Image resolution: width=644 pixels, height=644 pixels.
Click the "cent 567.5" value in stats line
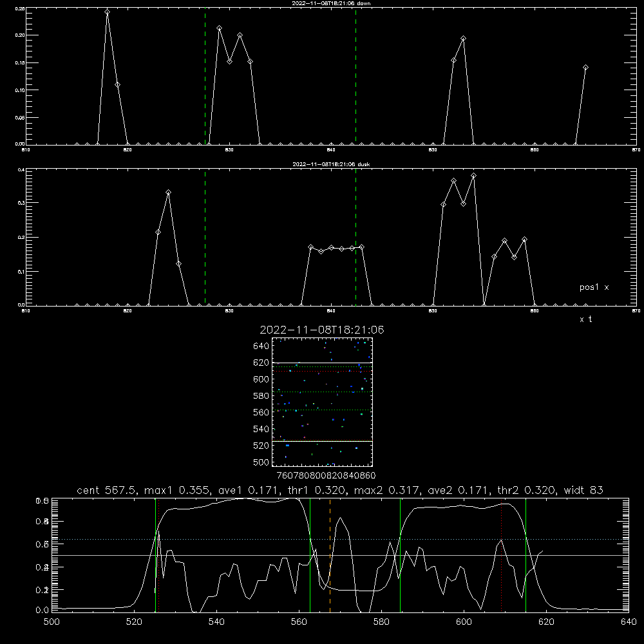(106, 490)
